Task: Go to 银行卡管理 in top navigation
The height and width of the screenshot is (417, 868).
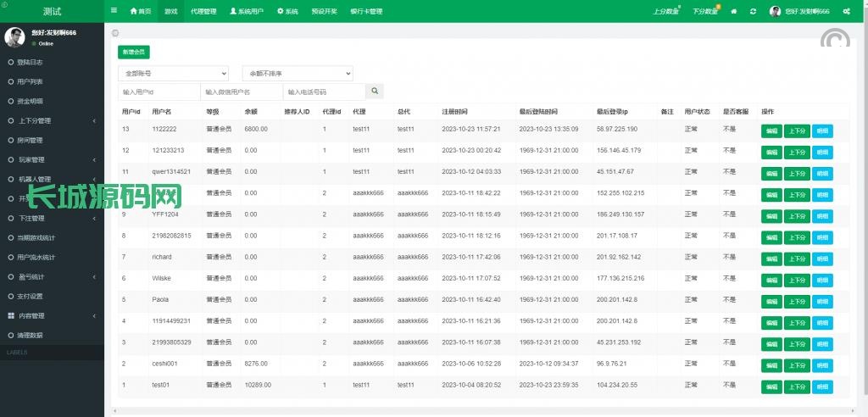Action: click(366, 11)
